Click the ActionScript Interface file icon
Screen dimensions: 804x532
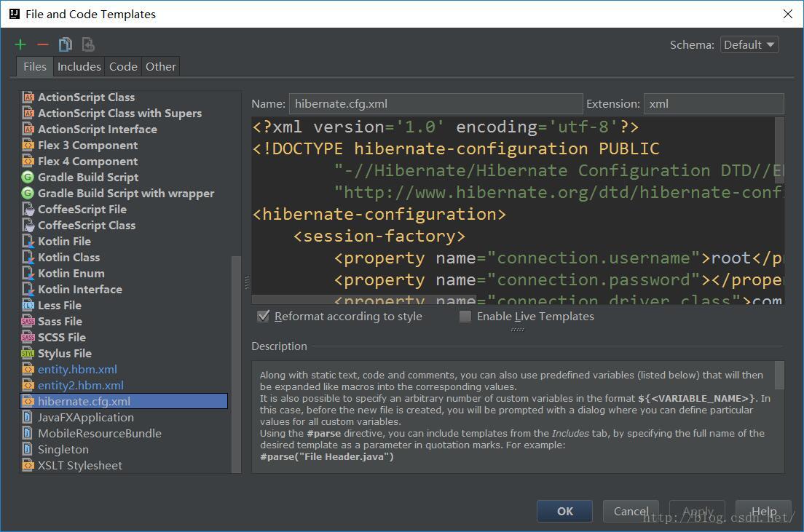point(28,129)
